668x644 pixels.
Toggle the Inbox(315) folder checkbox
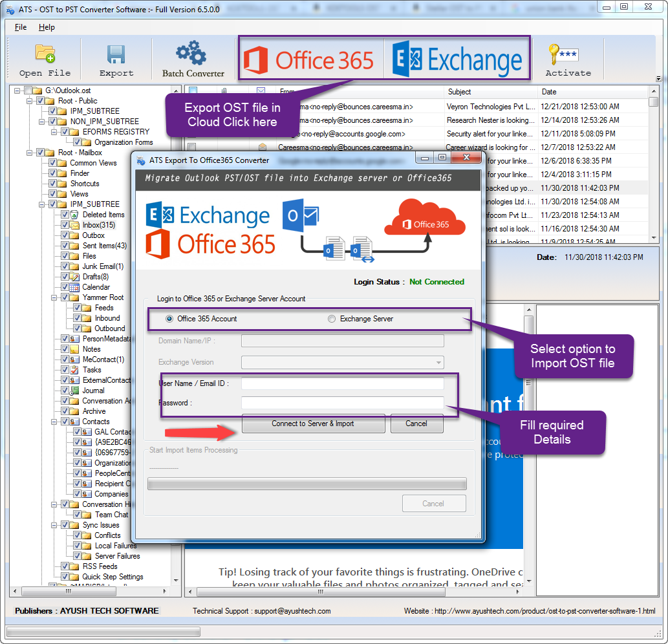[x=65, y=225]
